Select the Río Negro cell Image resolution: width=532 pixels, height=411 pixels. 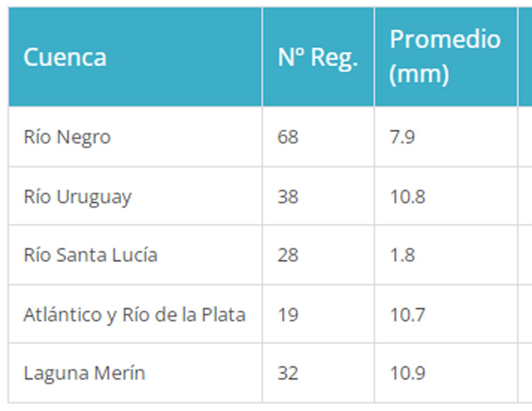tap(67, 137)
